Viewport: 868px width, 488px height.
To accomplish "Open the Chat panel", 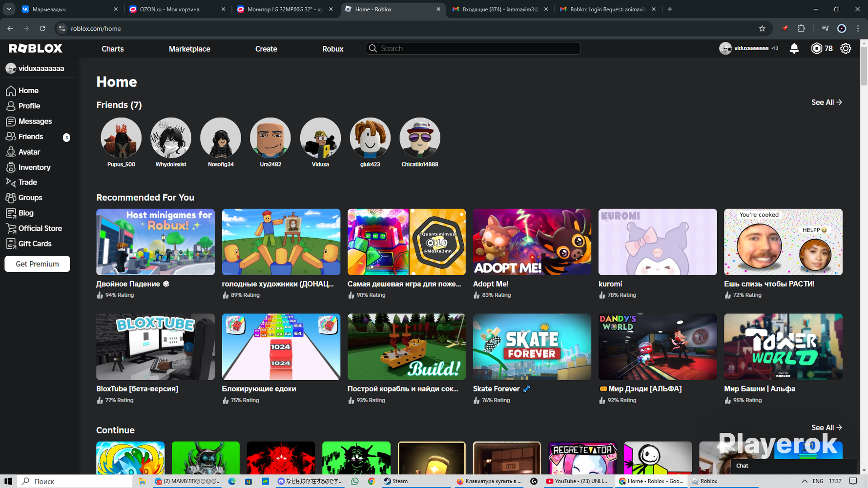I will [x=794, y=466].
